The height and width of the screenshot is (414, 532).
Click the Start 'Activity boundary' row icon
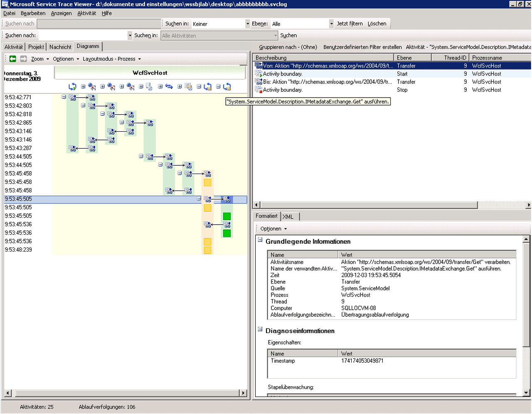click(x=259, y=73)
